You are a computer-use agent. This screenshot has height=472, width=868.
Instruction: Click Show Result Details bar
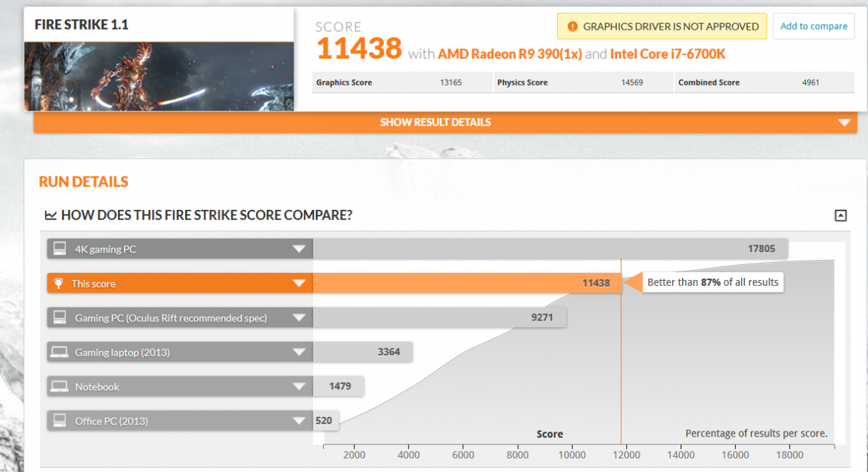click(x=445, y=122)
